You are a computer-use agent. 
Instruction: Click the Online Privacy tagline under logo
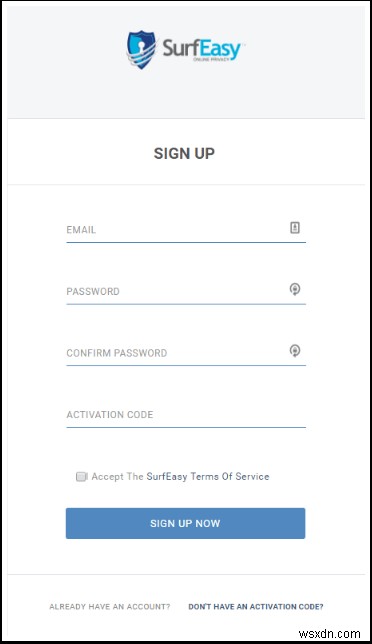click(x=211, y=60)
